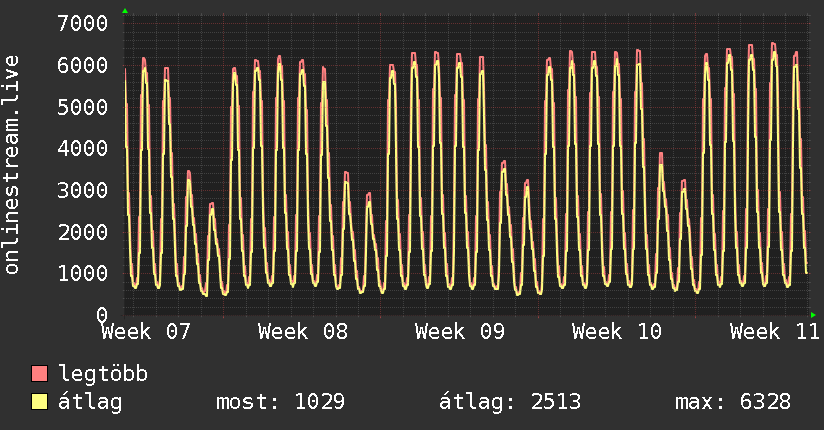The image size is (824, 430).
Task: Click the Week 10 axis label
Action: coord(617,332)
